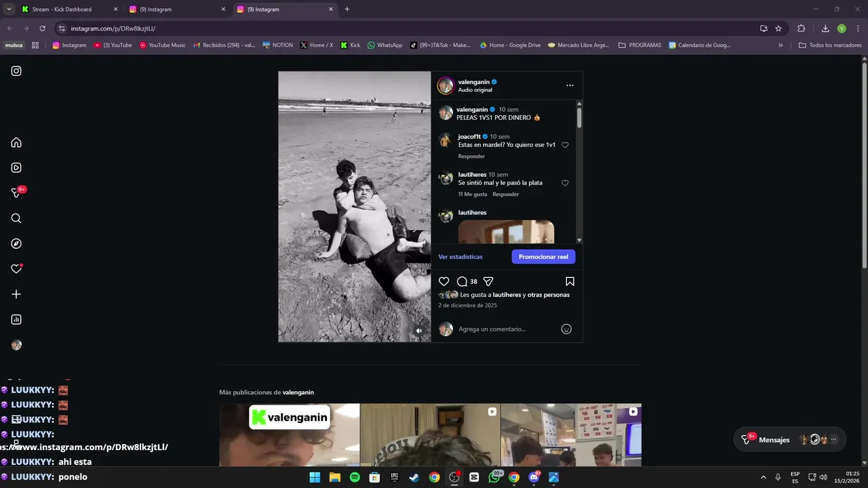Screen dimensions: 868x488
Task: Bookmark this page with the star icon
Action: coord(778,28)
